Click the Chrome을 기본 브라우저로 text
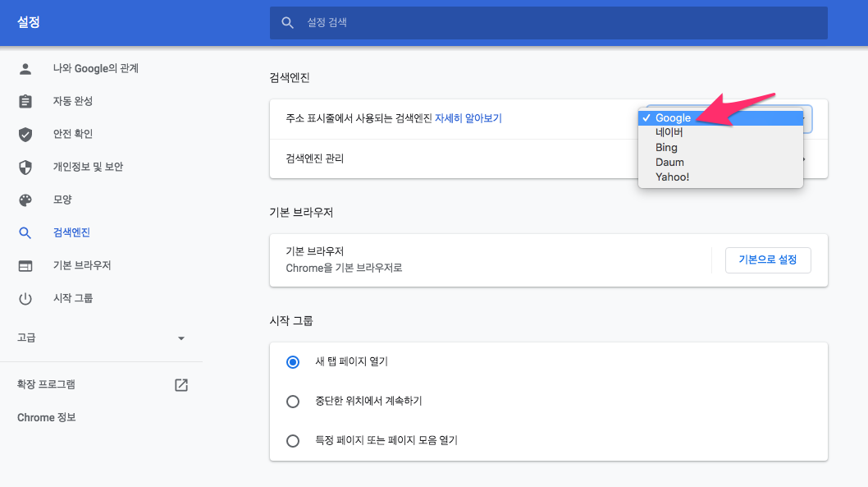The height and width of the screenshot is (487, 868). (x=344, y=269)
